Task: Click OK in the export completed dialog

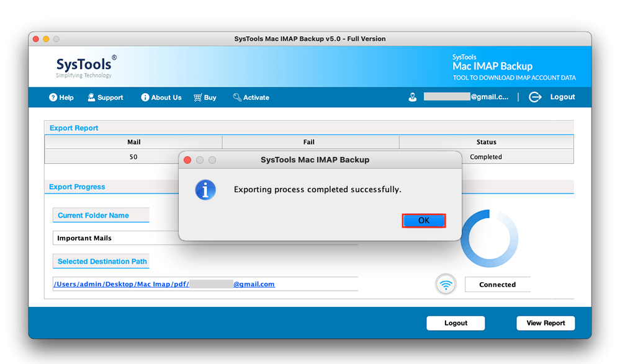Action: coord(423,221)
